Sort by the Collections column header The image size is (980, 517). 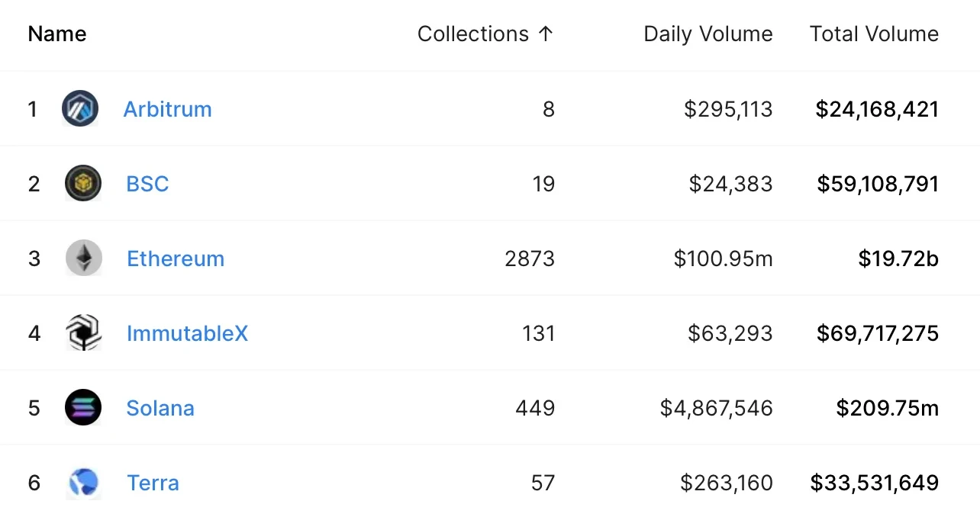tap(473, 34)
